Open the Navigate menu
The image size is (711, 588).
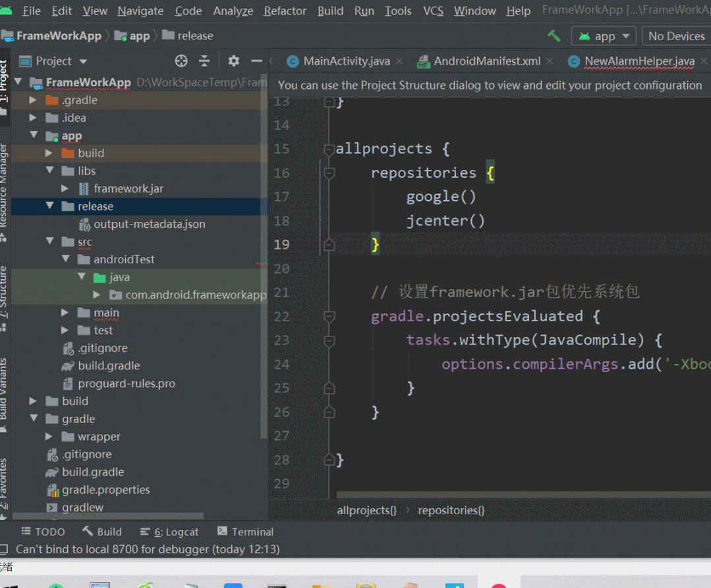pos(140,11)
